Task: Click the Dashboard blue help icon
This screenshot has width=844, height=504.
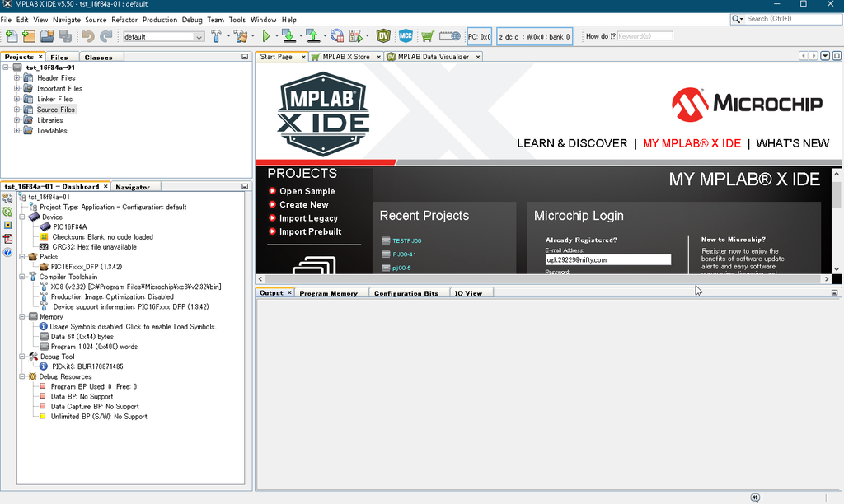Action: tap(7, 252)
